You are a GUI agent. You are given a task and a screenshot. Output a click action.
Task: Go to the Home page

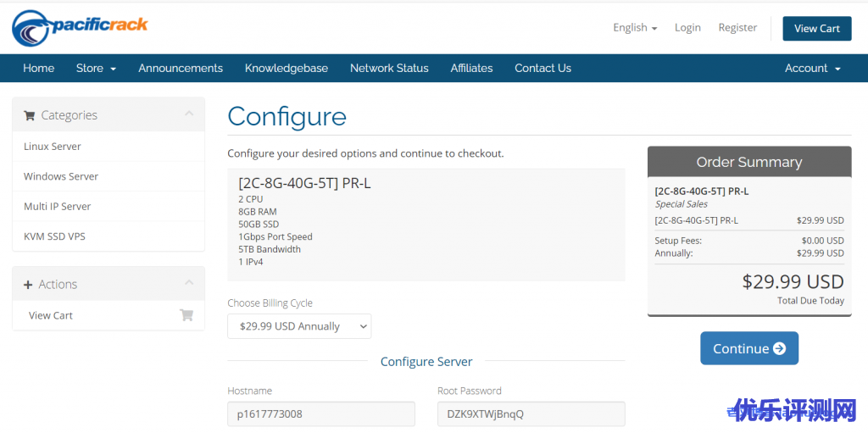tap(38, 69)
